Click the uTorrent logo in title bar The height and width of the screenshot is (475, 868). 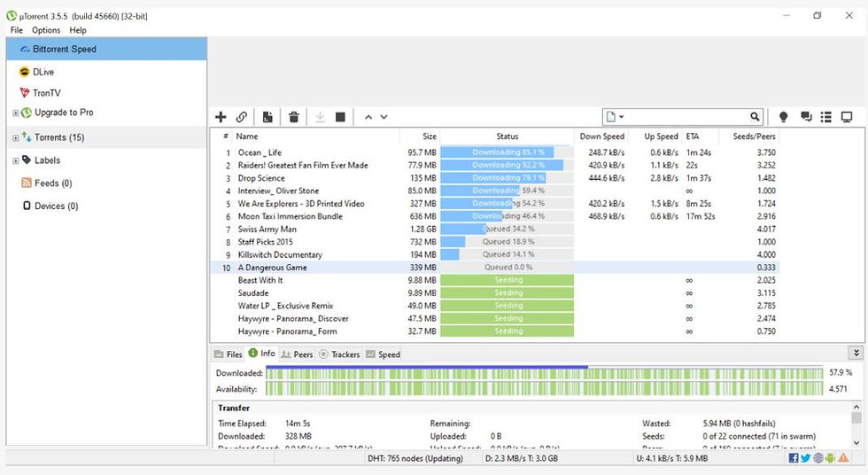tap(12, 15)
